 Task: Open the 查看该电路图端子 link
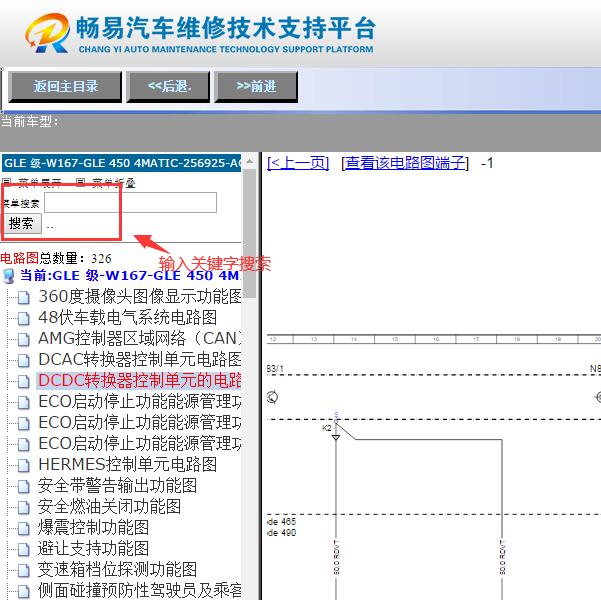click(x=405, y=163)
